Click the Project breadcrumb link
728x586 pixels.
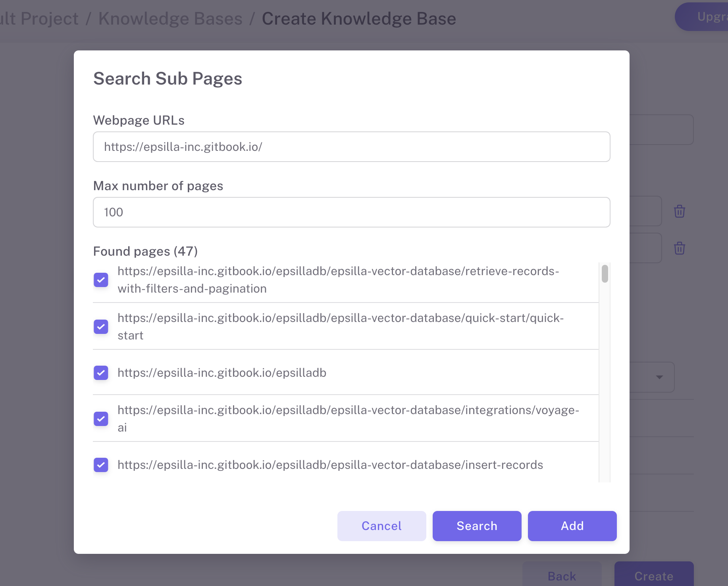pyautogui.click(x=40, y=19)
